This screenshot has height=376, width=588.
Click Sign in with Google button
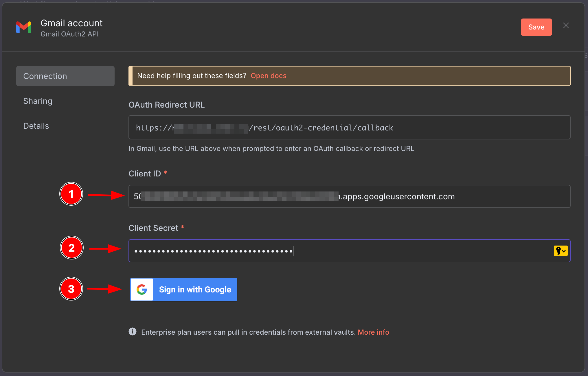click(184, 290)
